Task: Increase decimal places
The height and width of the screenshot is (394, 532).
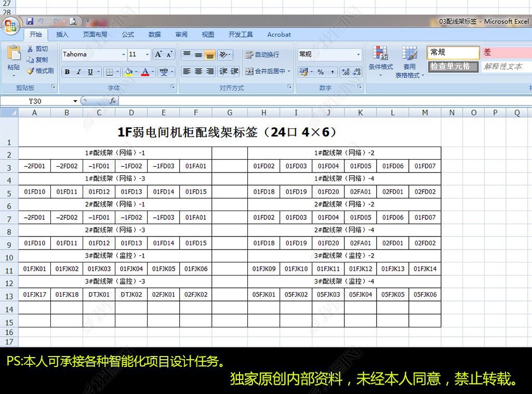Action: [x=345, y=72]
